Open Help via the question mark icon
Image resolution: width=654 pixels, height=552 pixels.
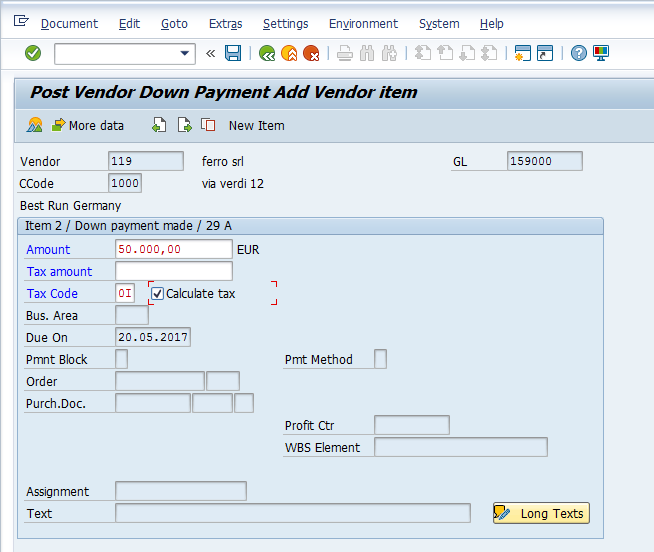578,53
